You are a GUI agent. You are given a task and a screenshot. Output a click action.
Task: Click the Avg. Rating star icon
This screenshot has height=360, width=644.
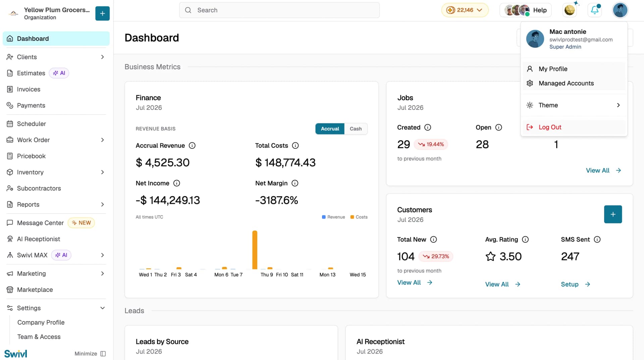[490, 257]
